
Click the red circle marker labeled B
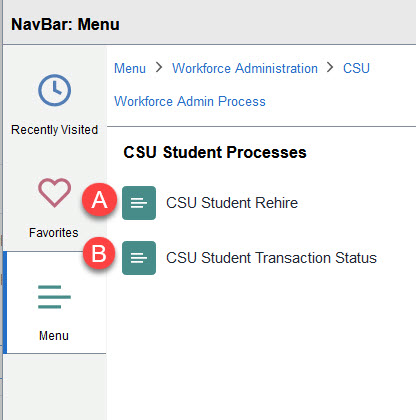pos(99,253)
